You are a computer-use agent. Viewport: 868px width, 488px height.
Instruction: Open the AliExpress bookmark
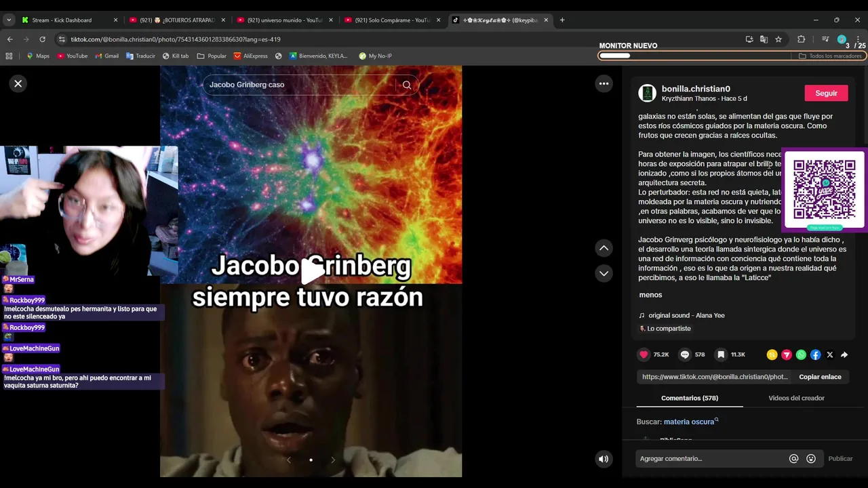point(251,56)
